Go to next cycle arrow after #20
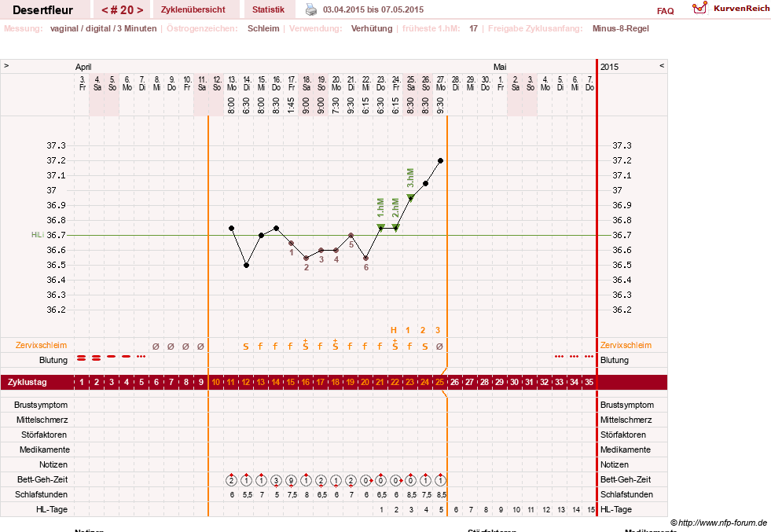This screenshot has width=771, height=532. [140, 10]
